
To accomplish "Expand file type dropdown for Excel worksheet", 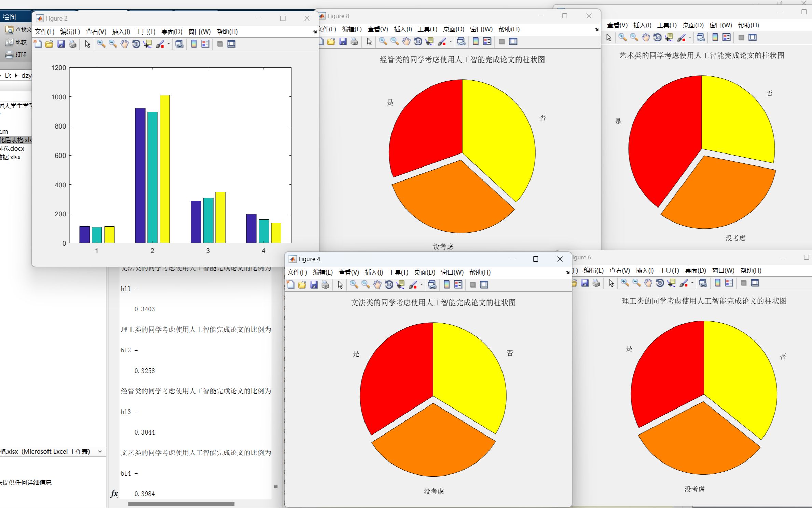I will pos(100,451).
